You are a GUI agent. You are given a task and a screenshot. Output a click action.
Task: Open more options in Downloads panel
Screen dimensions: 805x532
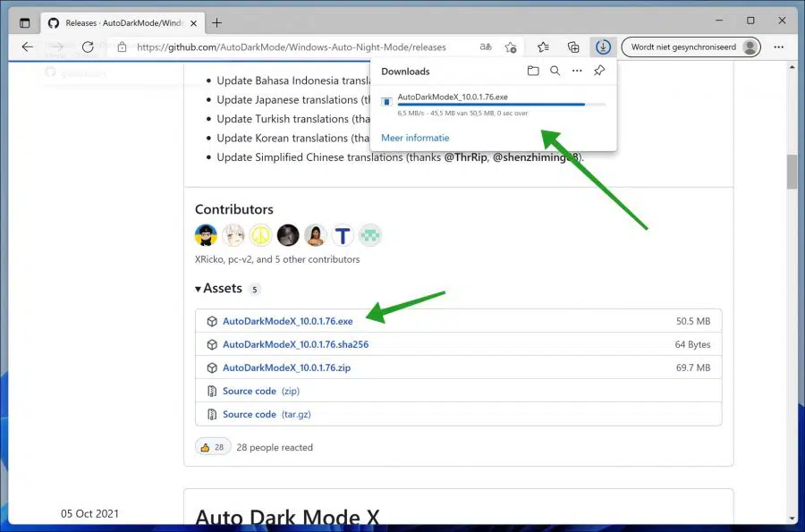[x=577, y=71]
